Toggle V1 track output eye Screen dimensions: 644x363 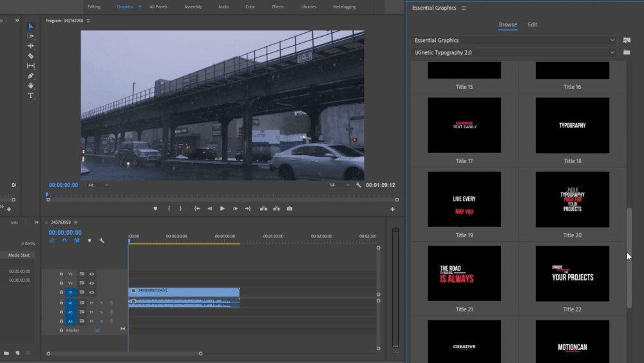[x=91, y=292]
